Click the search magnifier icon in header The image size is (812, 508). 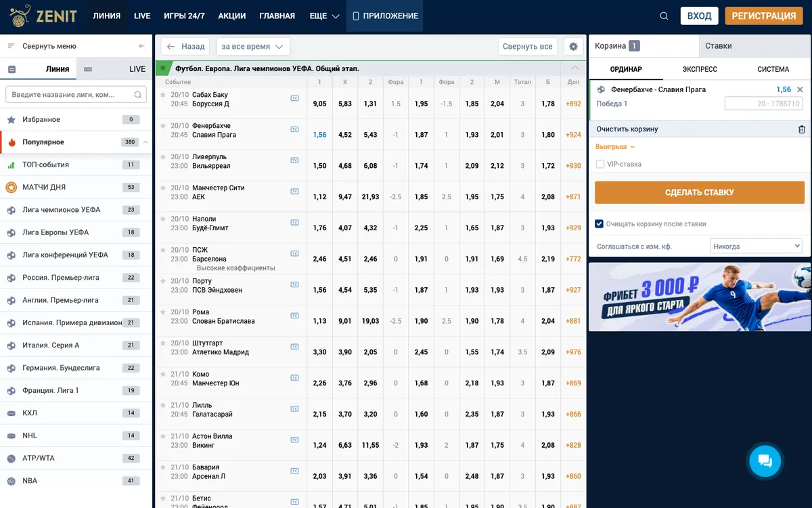click(664, 16)
